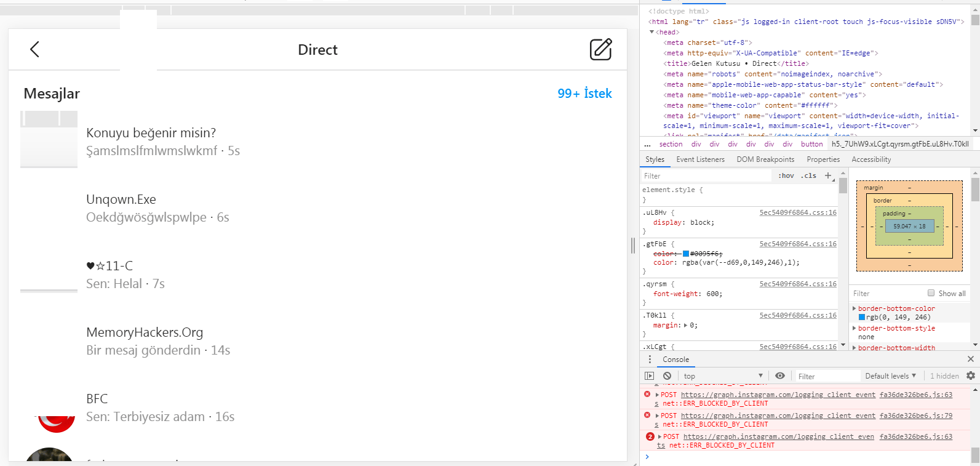980x466 pixels.
Task: Collapse the head element in DOM tree
Action: click(651, 32)
